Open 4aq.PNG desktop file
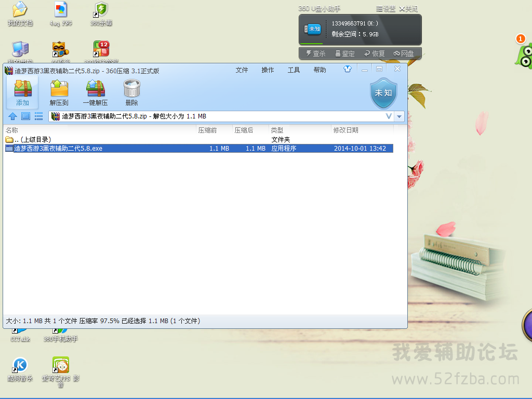The image size is (532, 399). coord(61,14)
